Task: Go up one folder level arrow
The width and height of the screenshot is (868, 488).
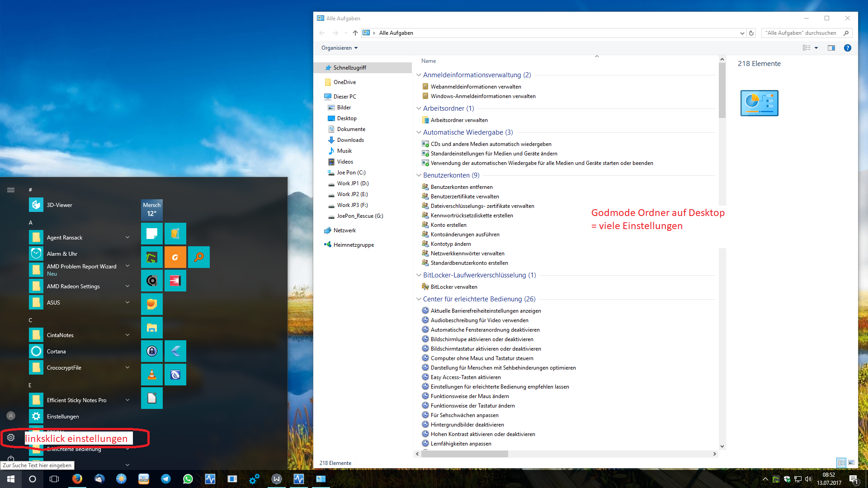Action: (x=355, y=33)
